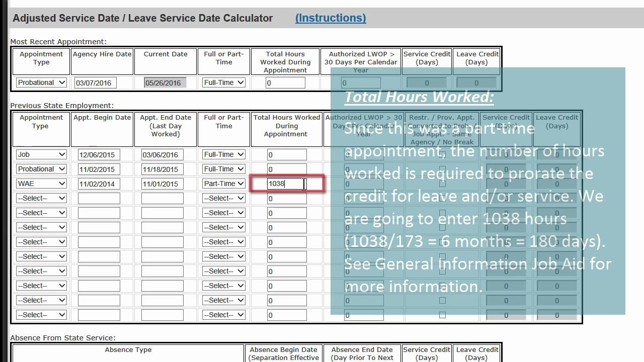Viewport: 644px width, 362px height.
Task: Click the 'Previous State Employment:' section label
Action: click(x=62, y=106)
